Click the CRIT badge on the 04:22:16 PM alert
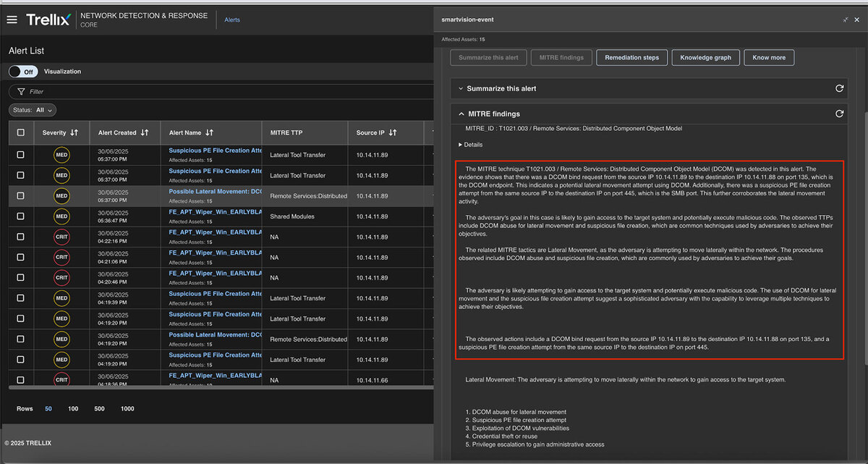Image resolution: width=868 pixels, height=464 pixels. (61, 237)
